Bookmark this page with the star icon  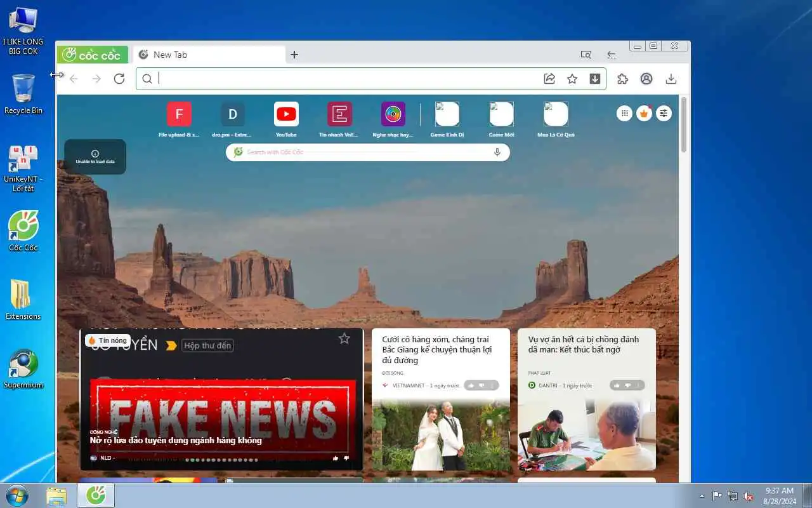pyautogui.click(x=572, y=79)
